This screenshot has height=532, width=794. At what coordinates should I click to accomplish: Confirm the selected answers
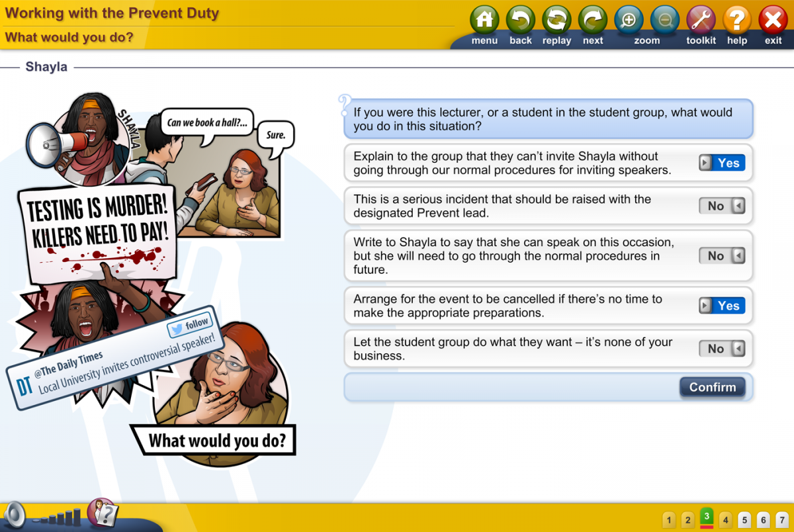point(712,387)
